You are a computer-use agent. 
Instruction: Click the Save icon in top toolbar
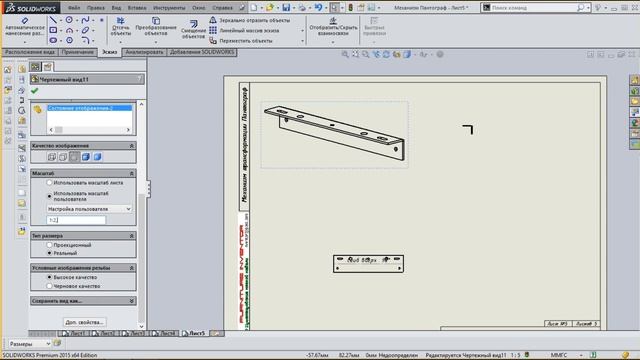(286, 7)
